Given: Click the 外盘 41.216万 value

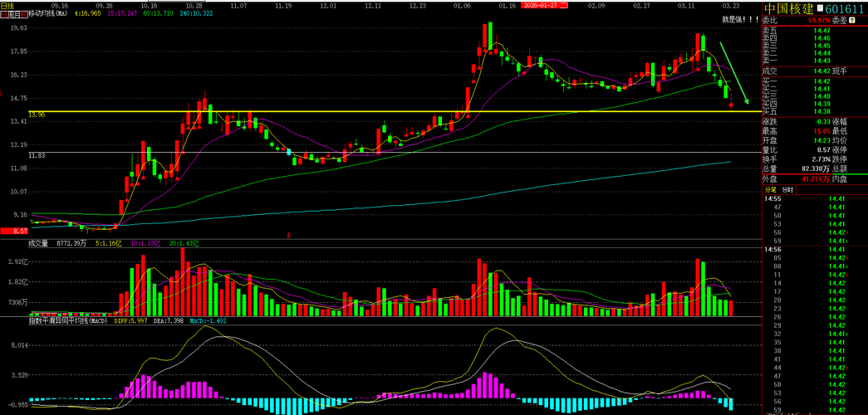Looking at the screenshot, I should (x=816, y=179).
